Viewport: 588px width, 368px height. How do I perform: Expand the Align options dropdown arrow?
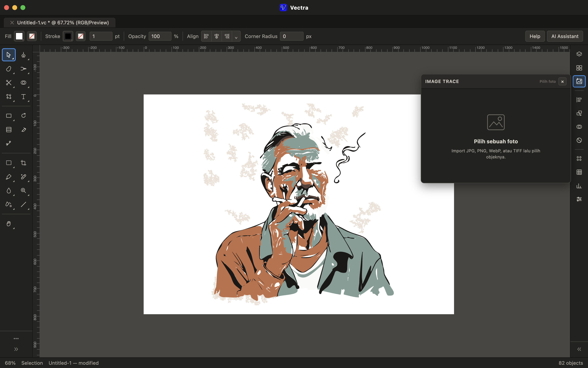pyautogui.click(x=236, y=36)
